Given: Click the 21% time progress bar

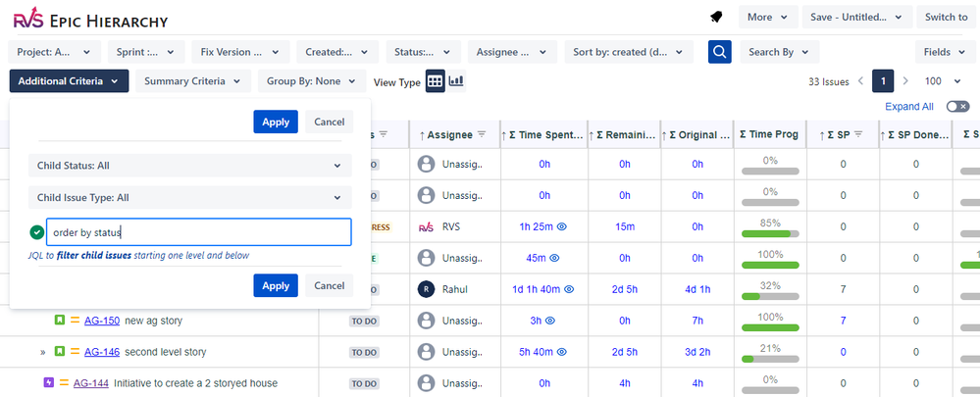Looking at the screenshot, I should coord(770,359).
